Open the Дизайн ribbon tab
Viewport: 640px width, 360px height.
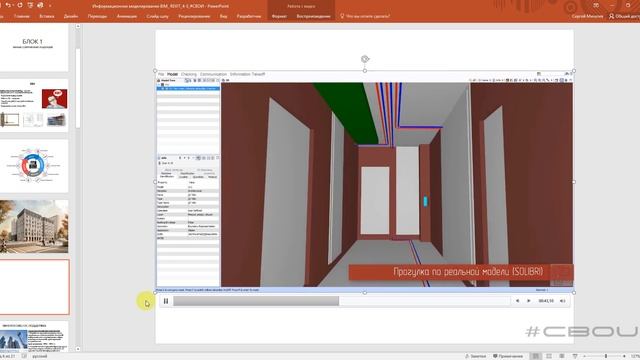(x=71, y=16)
